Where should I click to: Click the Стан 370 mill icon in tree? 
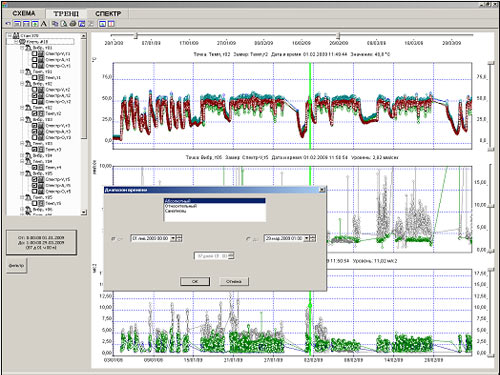pos(16,35)
